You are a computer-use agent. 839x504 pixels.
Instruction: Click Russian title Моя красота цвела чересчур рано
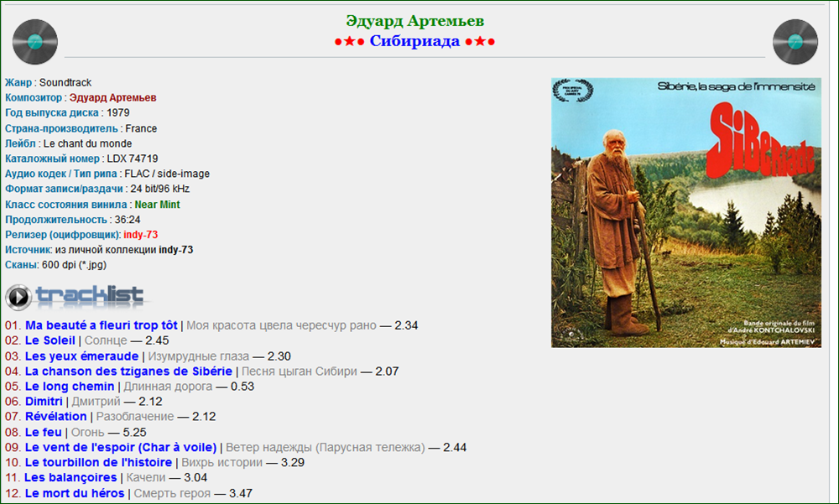[x=281, y=325]
